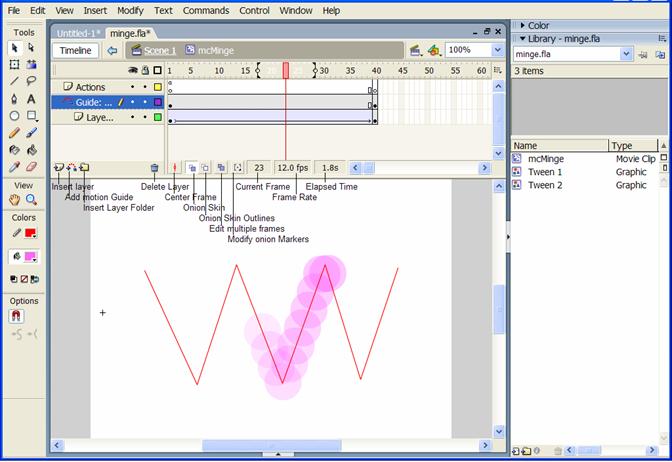The image size is (672, 462).
Task: Click the Timeline button
Action: coord(75,50)
